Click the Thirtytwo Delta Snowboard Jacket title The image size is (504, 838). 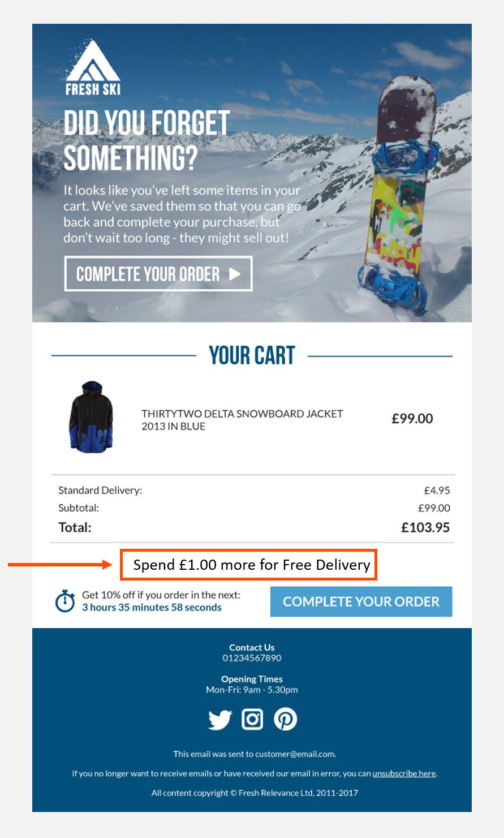pyautogui.click(x=242, y=420)
